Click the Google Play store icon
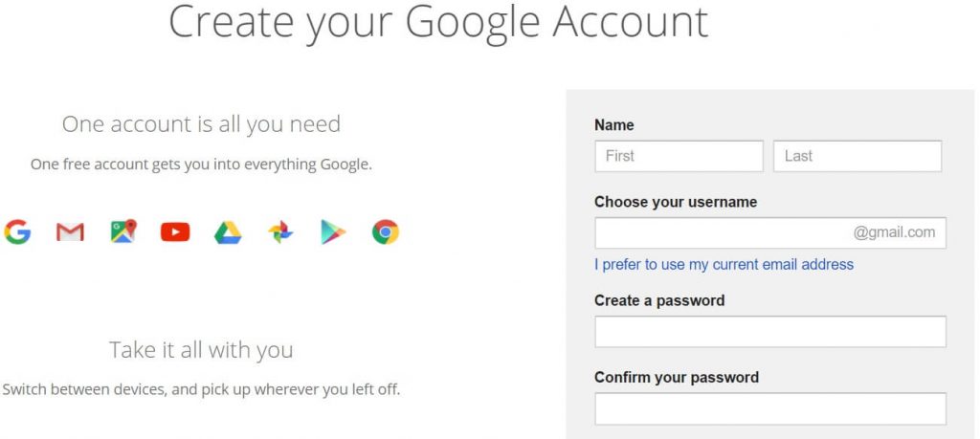Image resolution: width=980 pixels, height=439 pixels. pos(333,232)
